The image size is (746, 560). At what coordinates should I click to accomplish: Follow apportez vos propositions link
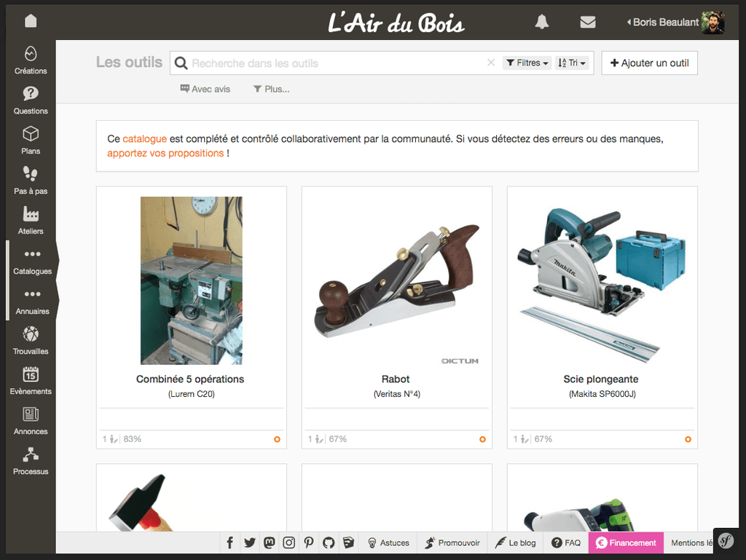(165, 153)
